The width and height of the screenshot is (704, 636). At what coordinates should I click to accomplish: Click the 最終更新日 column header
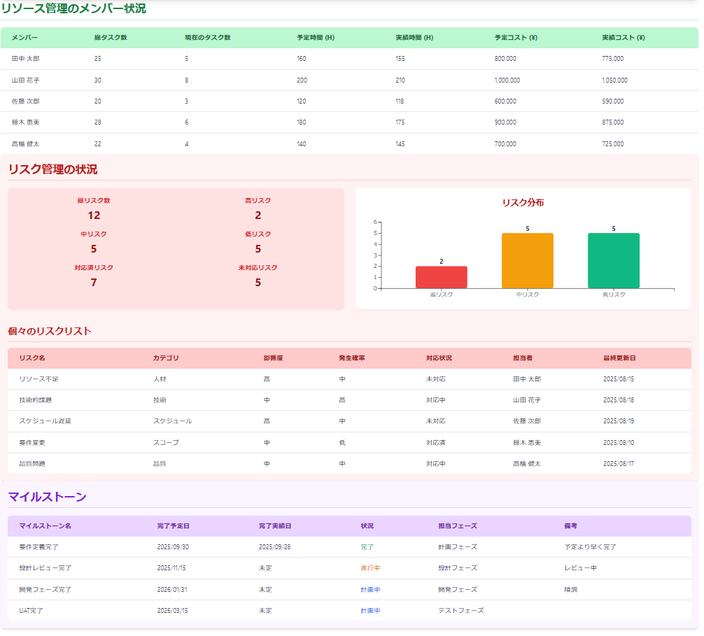pyautogui.click(x=619, y=357)
